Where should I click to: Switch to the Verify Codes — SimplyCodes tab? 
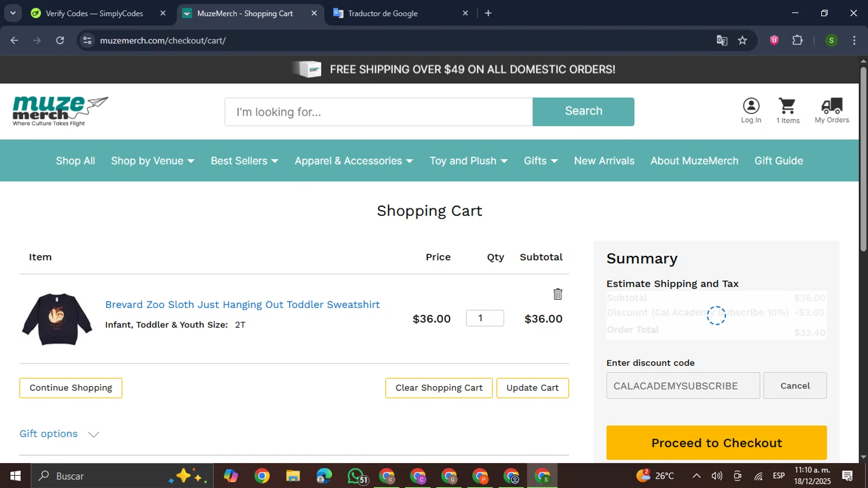tap(94, 13)
